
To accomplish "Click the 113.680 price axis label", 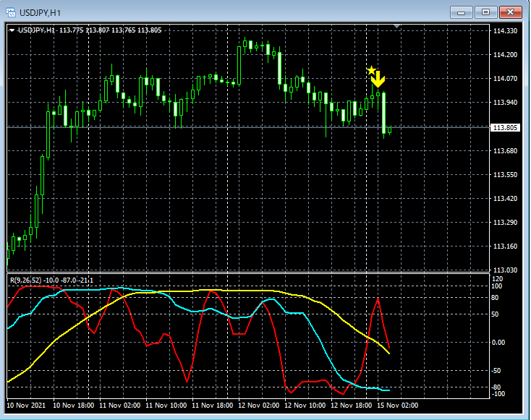I will pos(505,150).
